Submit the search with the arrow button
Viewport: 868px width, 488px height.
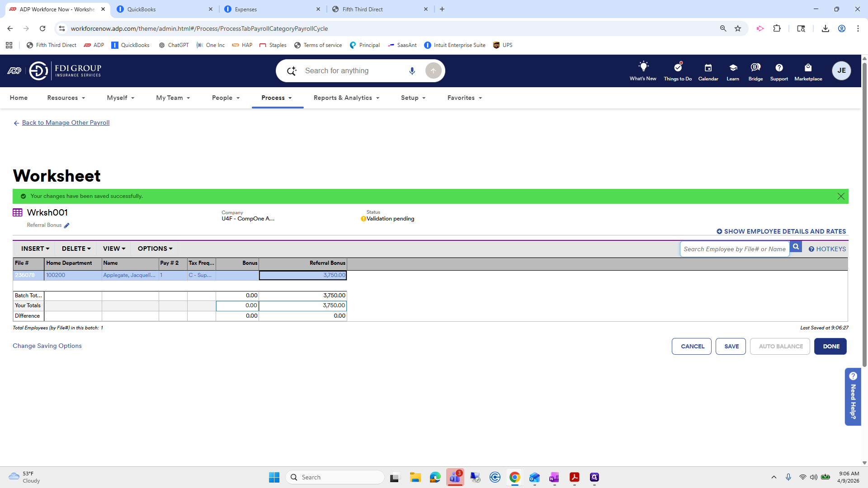(x=433, y=71)
